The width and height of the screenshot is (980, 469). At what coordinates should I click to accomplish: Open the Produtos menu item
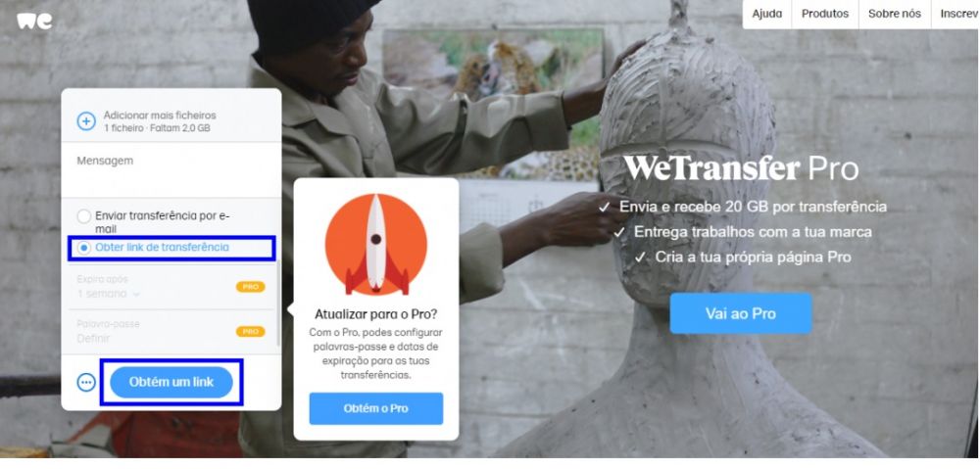point(825,14)
